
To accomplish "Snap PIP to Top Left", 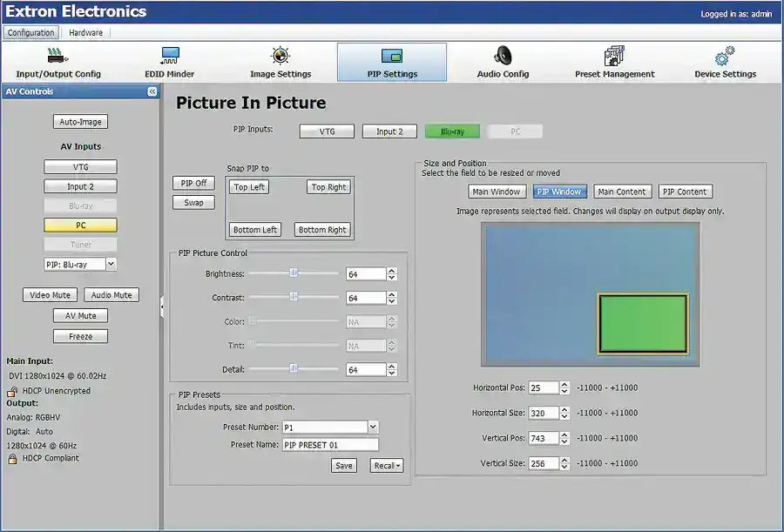I will (250, 187).
